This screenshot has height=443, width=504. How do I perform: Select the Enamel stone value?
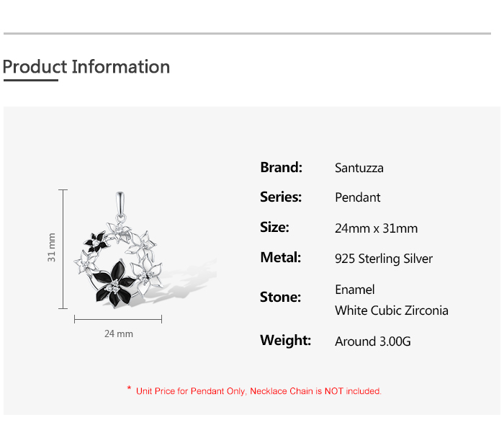(x=355, y=290)
